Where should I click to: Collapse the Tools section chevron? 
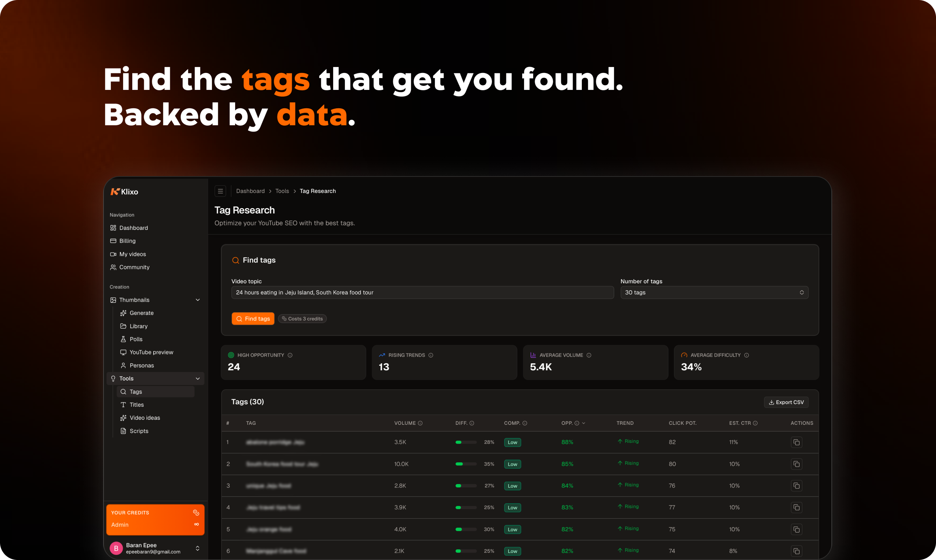tap(198, 378)
